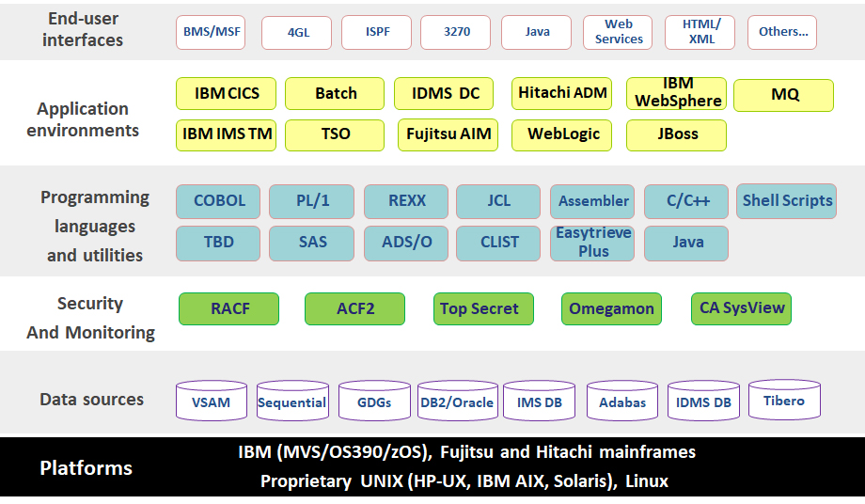Click the Fujitsu AIM box
This screenshot has width=865, height=504.
tap(448, 134)
